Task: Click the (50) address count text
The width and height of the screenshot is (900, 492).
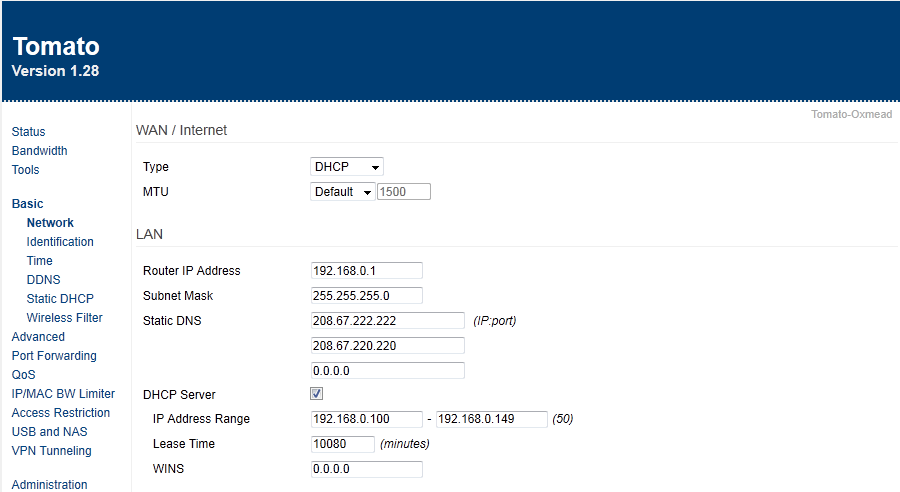Action: pos(562,419)
